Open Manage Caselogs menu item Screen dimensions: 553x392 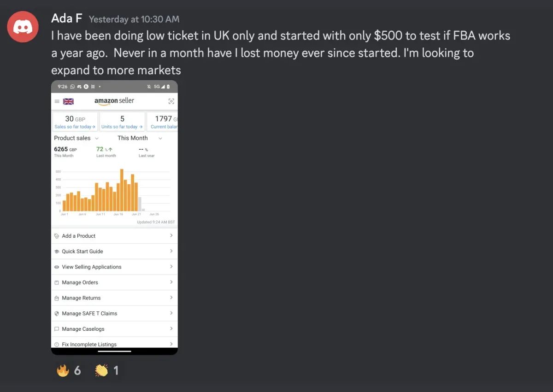(x=114, y=329)
